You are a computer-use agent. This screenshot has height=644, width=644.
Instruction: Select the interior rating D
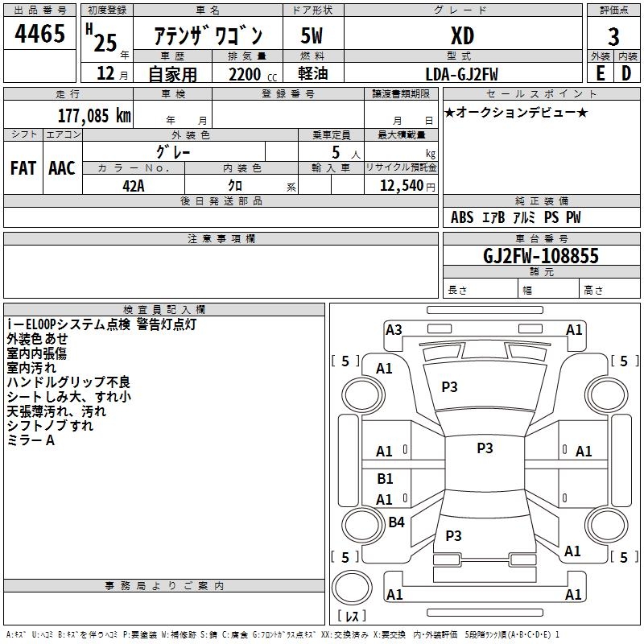(x=626, y=73)
